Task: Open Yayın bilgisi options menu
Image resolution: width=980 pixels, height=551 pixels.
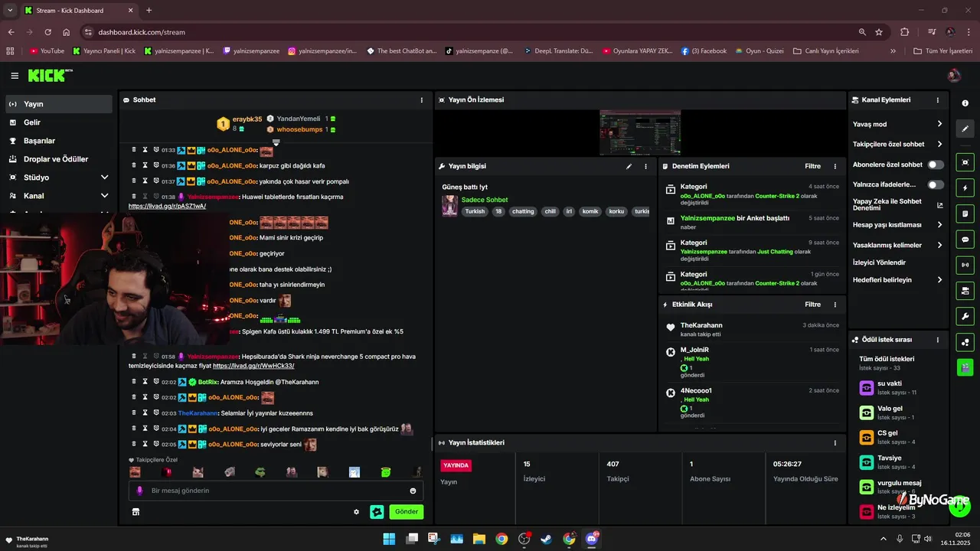Action: 645,166
